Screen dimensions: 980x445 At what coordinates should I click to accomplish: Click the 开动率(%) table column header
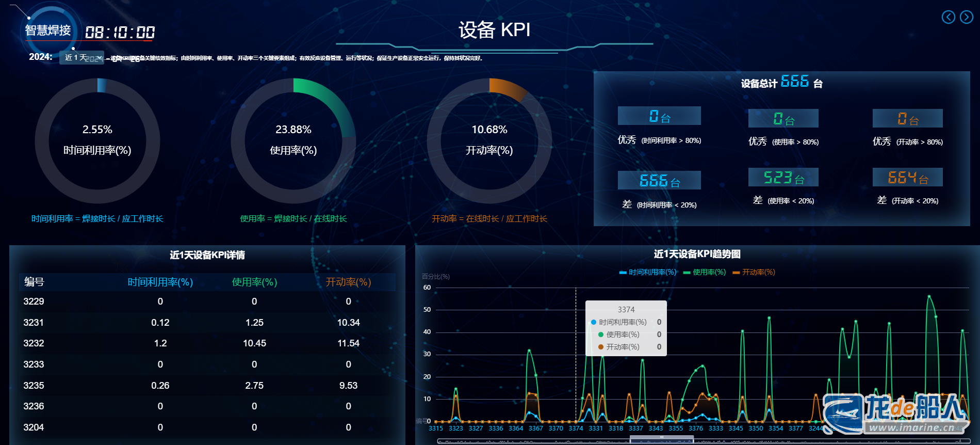348,282
